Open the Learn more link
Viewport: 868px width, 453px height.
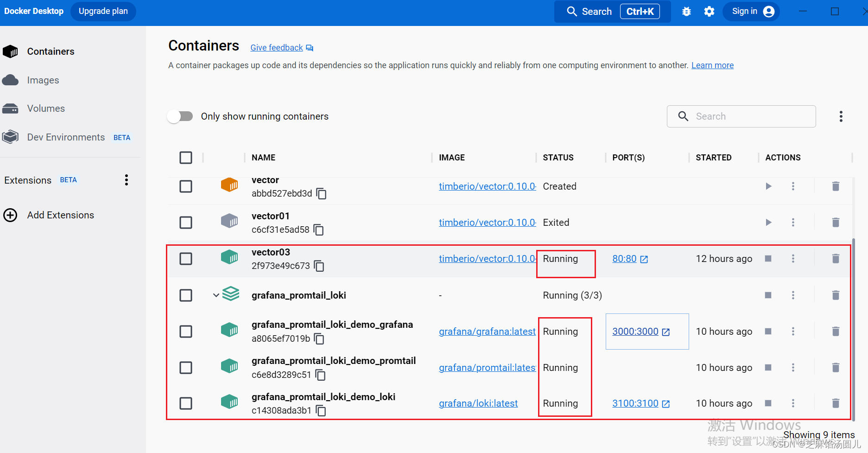pyautogui.click(x=712, y=65)
